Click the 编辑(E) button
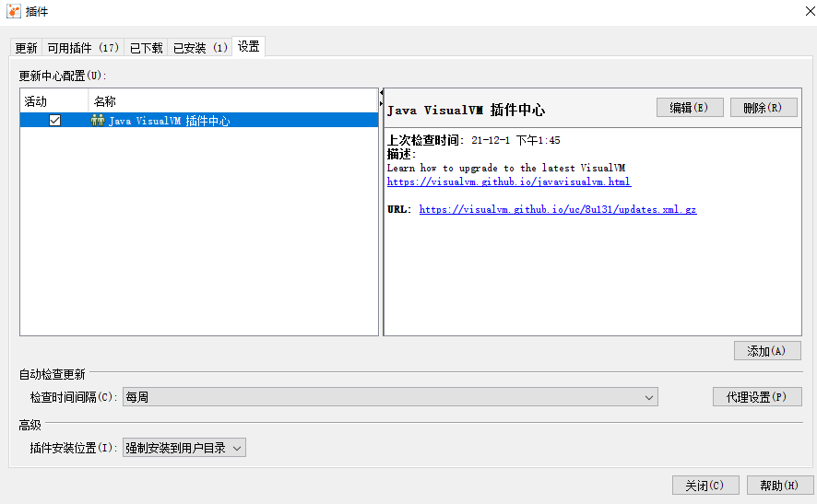The image size is (817, 504). click(x=690, y=107)
